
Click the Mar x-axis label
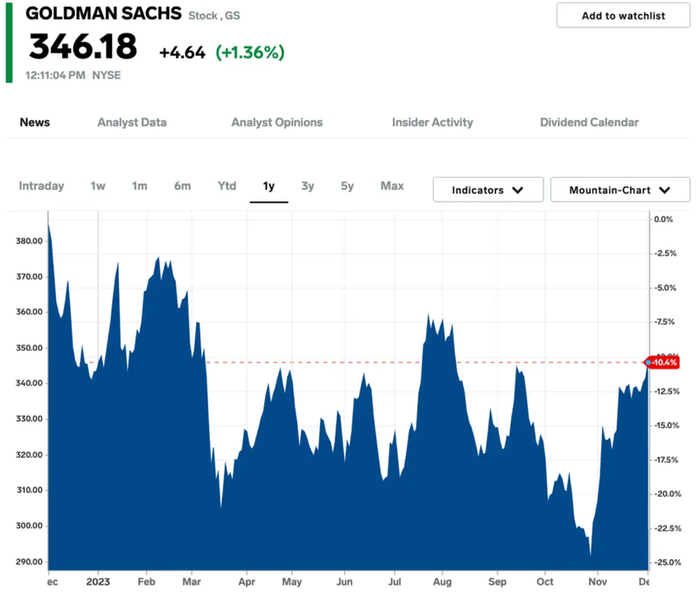[x=192, y=582]
